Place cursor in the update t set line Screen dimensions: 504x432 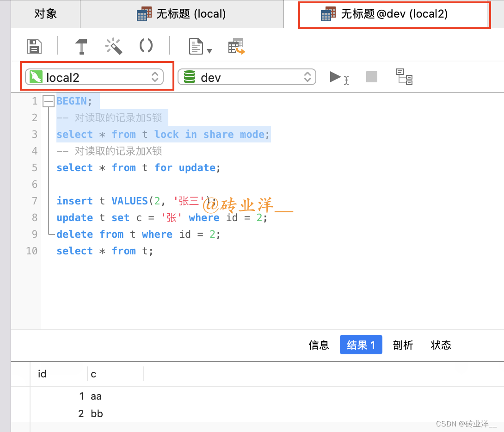click(x=162, y=217)
